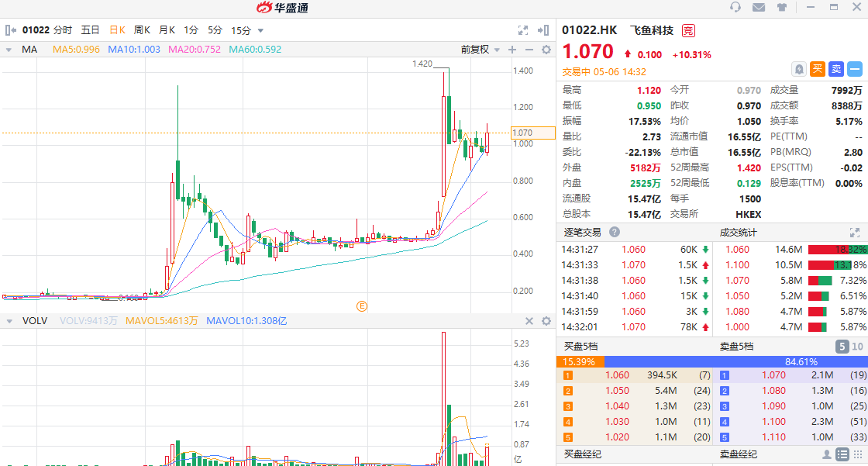
Task: Click MA5:0.996 indicator label
Action: point(76,50)
